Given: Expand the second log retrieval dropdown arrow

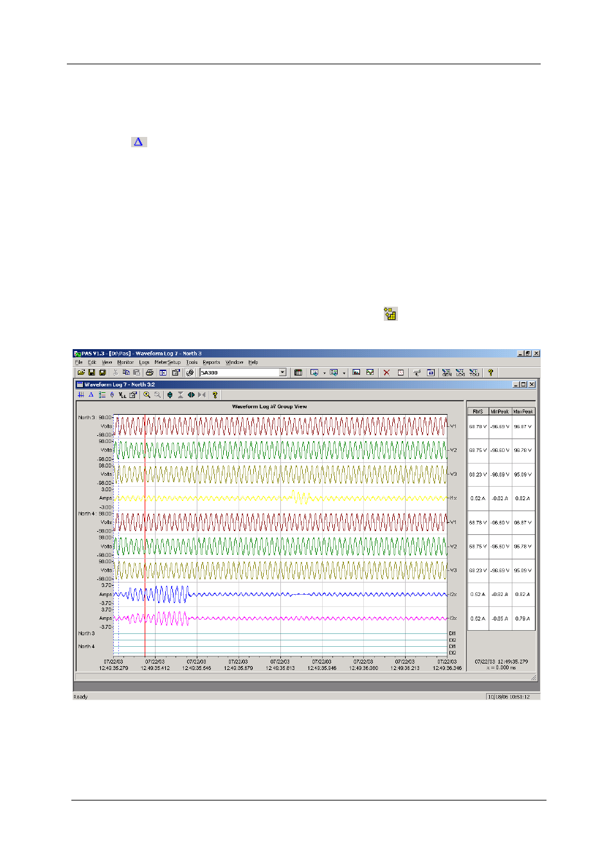Looking at the screenshot, I should click(344, 373).
